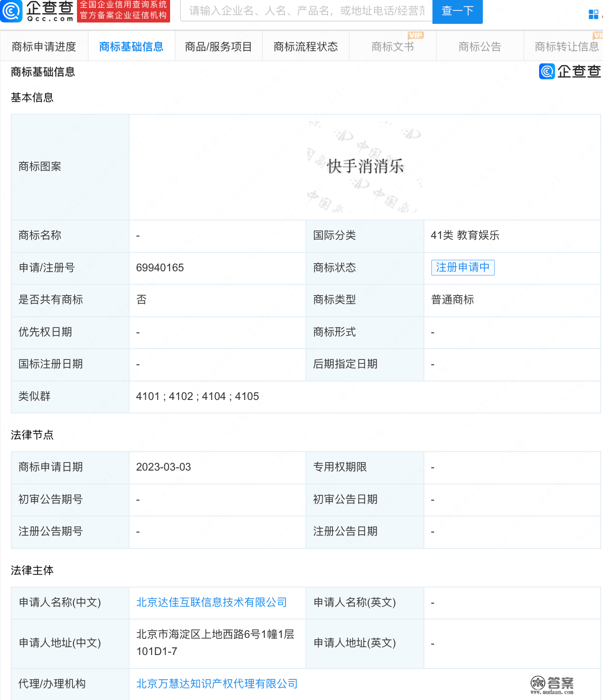The width and height of the screenshot is (603, 700).
Task: Open the 商标公告 tab
Action: tap(480, 46)
